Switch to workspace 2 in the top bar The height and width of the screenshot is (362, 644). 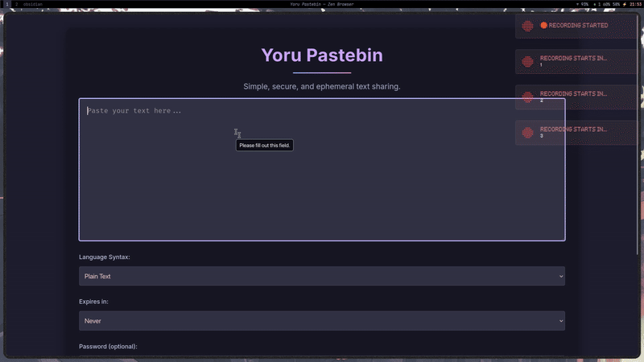click(x=17, y=4)
